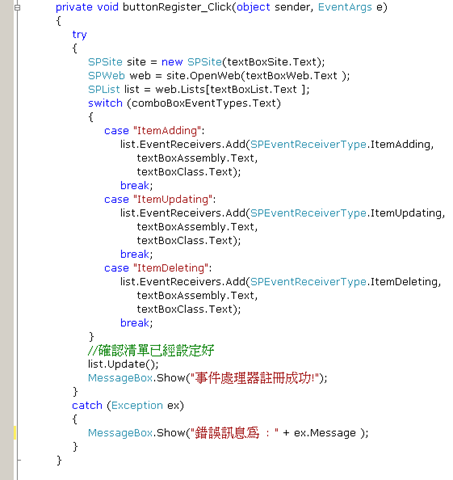Screen dimensions: 453x480
Task: Click the "ItemDeleting" case string
Action: pyautogui.click(x=171, y=268)
